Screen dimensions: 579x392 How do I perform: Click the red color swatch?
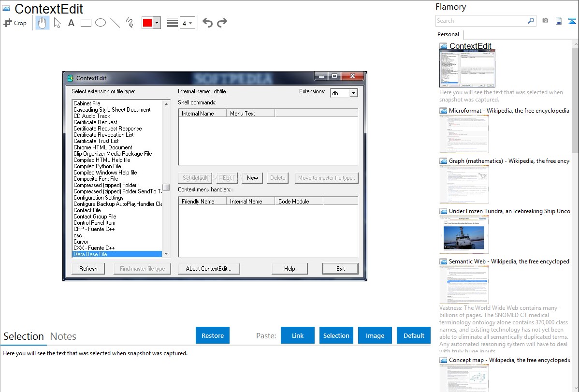[x=147, y=23]
